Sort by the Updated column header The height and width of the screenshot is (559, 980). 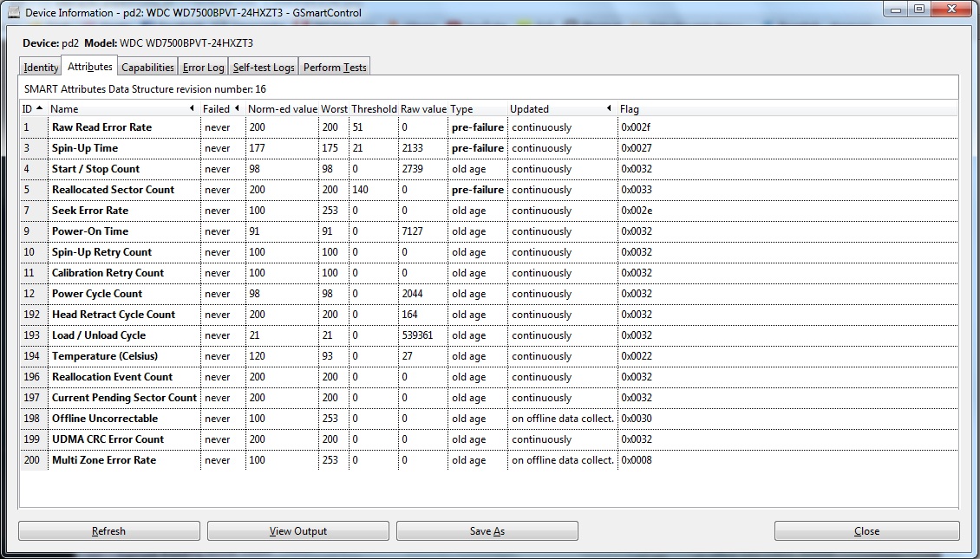[563, 108]
